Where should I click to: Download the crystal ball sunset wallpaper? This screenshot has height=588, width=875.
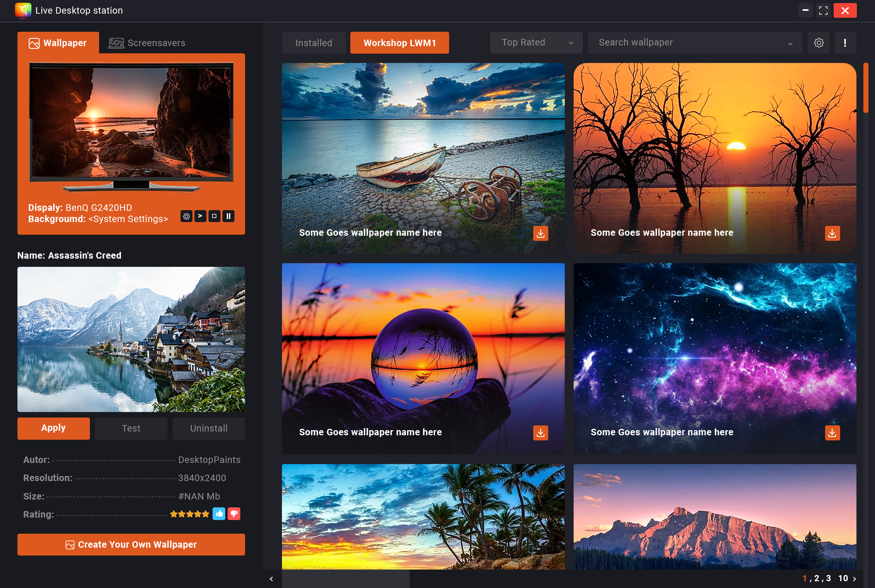[x=540, y=433]
